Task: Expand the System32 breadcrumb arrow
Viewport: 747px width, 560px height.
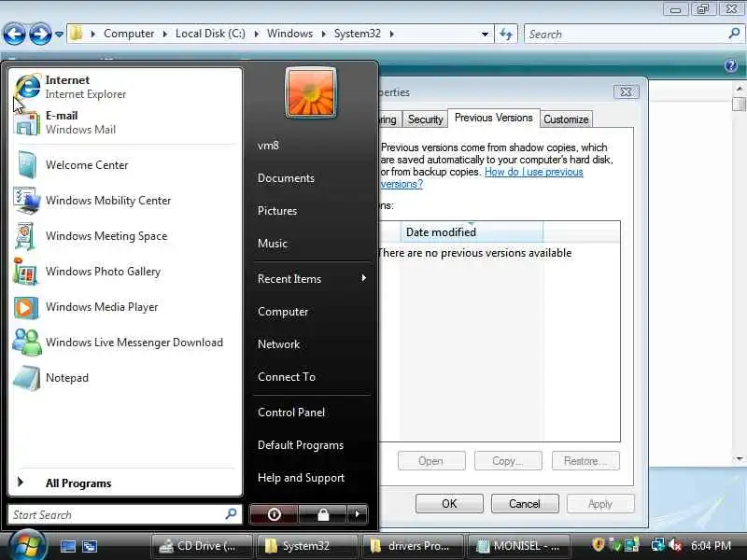Action: click(391, 34)
